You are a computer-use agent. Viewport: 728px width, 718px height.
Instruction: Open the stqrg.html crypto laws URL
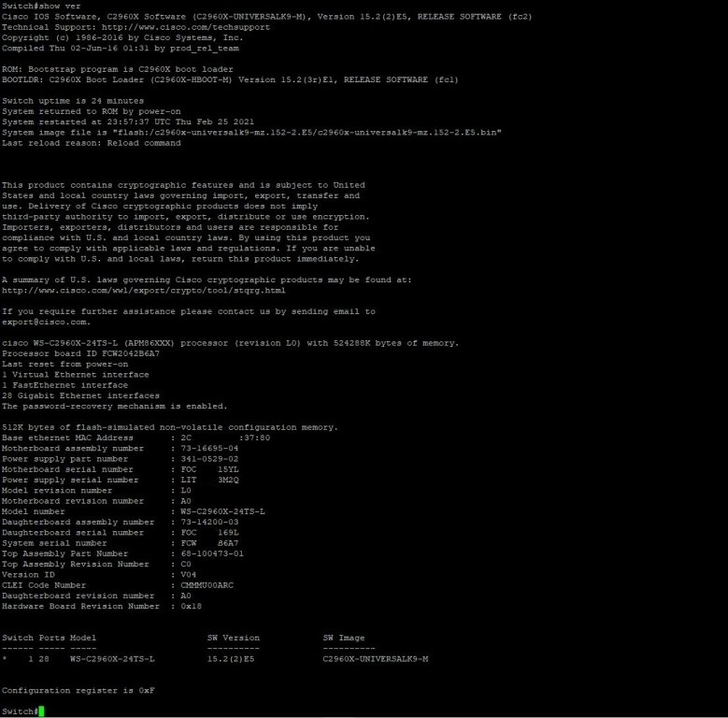coord(131,290)
